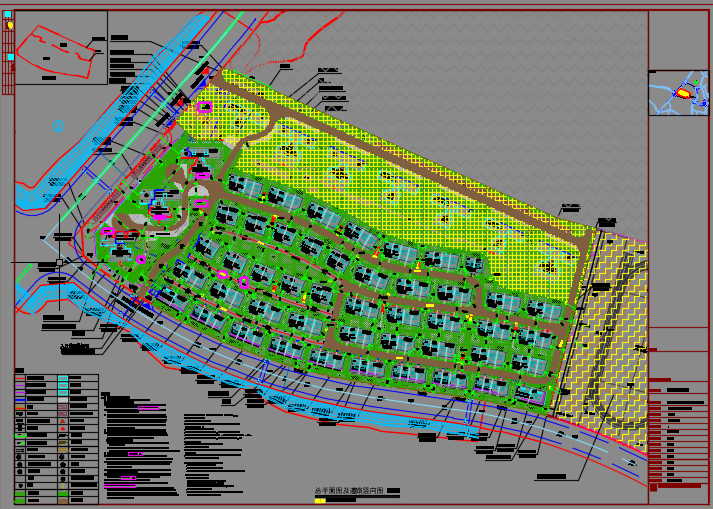Select the red site outline inset drawing
The image size is (713, 509).
click(55, 51)
